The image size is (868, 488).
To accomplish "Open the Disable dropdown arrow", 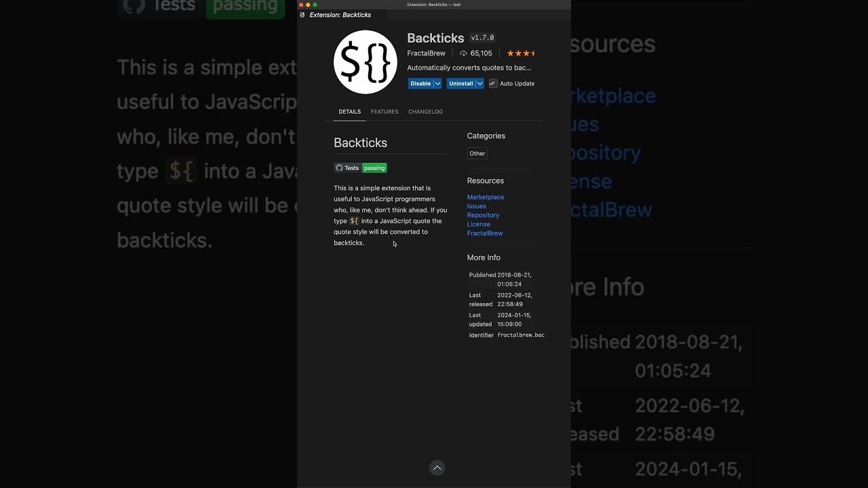I will [x=437, y=83].
